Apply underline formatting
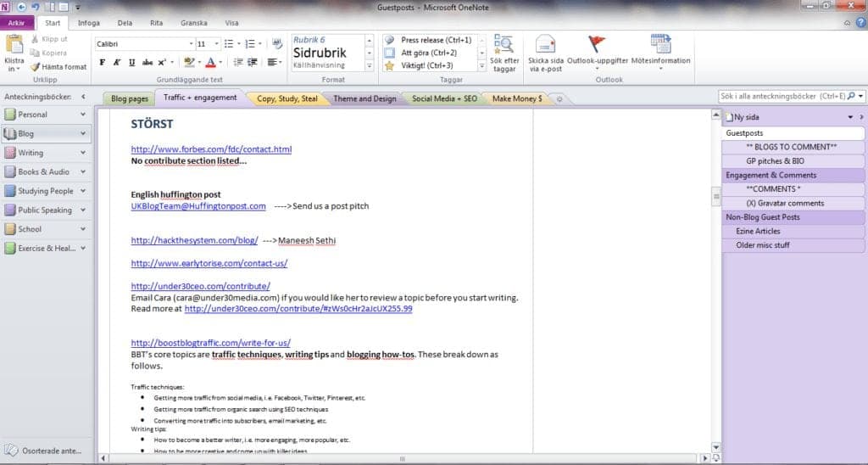 pyautogui.click(x=131, y=62)
